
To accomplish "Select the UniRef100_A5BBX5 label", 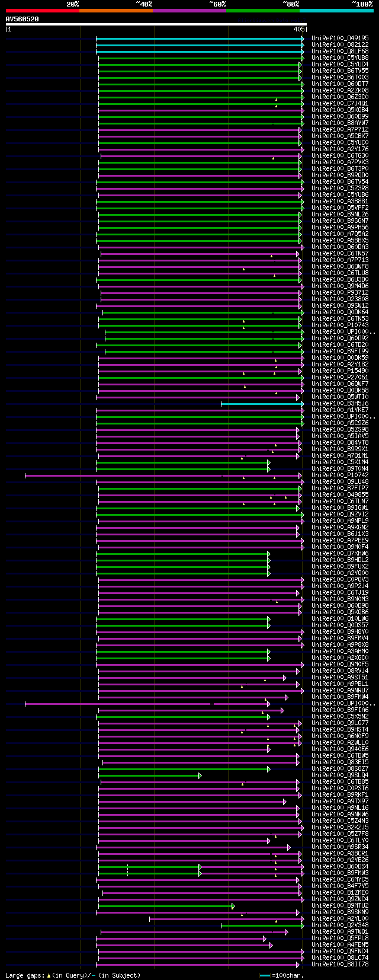I will (340, 241).
